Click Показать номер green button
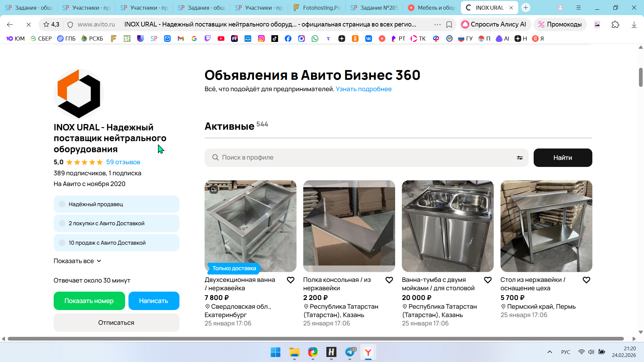Screen dimensions: 644x362 pos(89,301)
